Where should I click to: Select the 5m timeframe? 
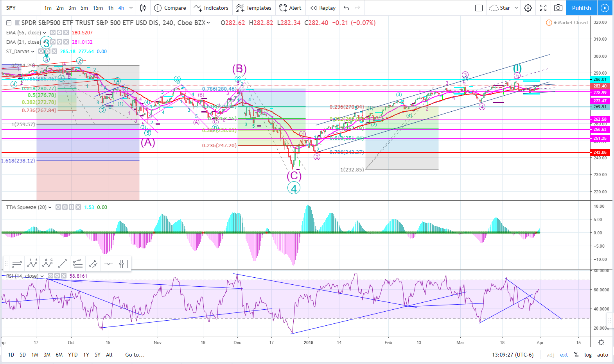click(x=84, y=8)
